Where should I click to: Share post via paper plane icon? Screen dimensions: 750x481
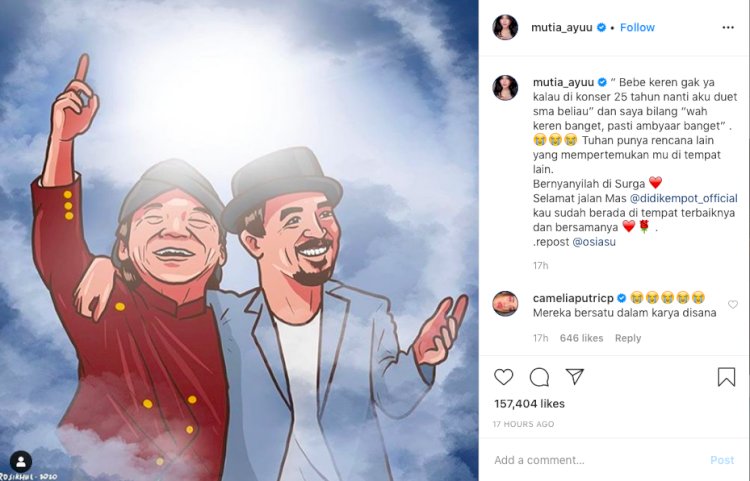coord(574,377)
